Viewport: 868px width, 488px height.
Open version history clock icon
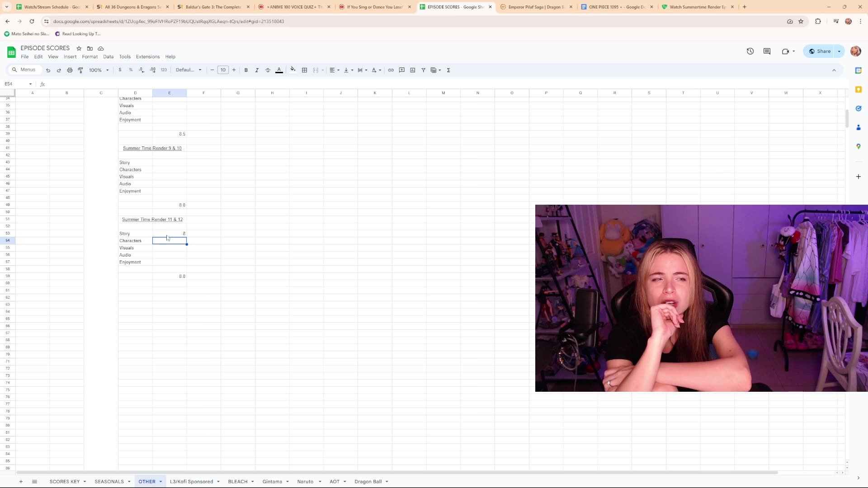[750, 51]
